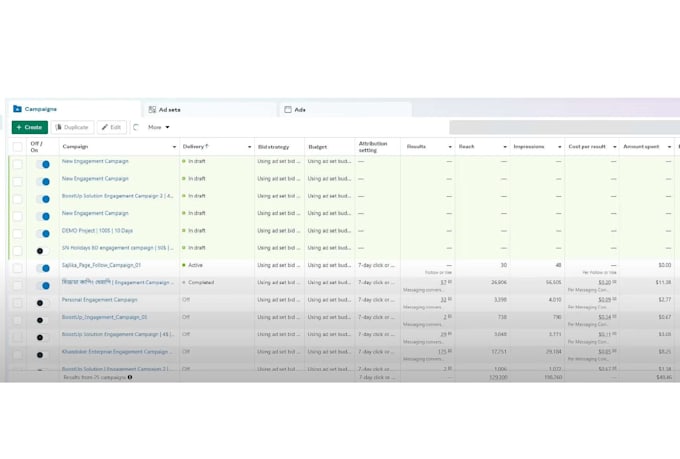Click the green Create button
Screen dimensions: 680x459
coord(29,127)
